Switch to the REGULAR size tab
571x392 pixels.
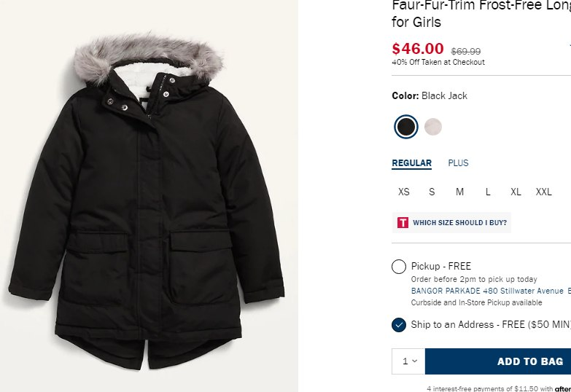click(x=411, y=163)
